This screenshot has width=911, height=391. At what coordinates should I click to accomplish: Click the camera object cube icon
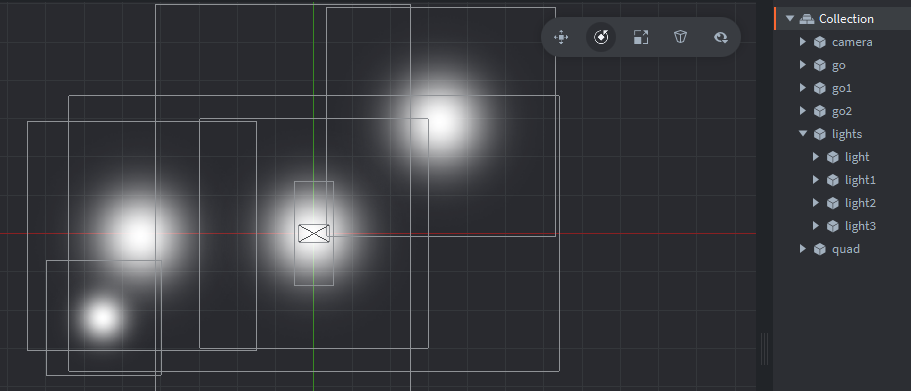(x=820, y=42)
